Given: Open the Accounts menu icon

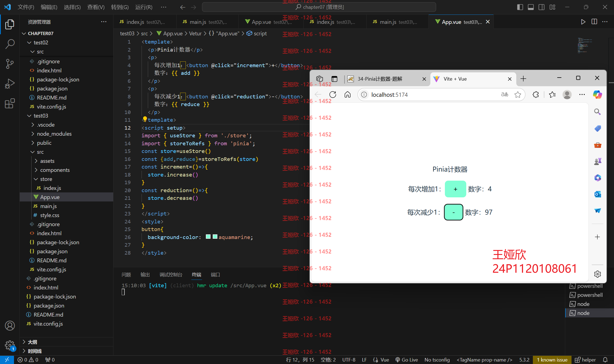Looking at the screenshot, I should 10,326.
